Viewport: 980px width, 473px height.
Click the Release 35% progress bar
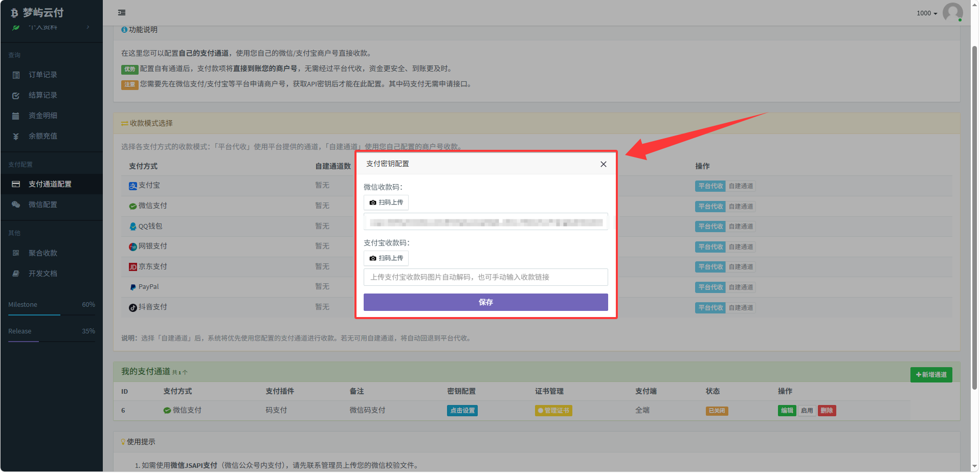coord(52,342)
